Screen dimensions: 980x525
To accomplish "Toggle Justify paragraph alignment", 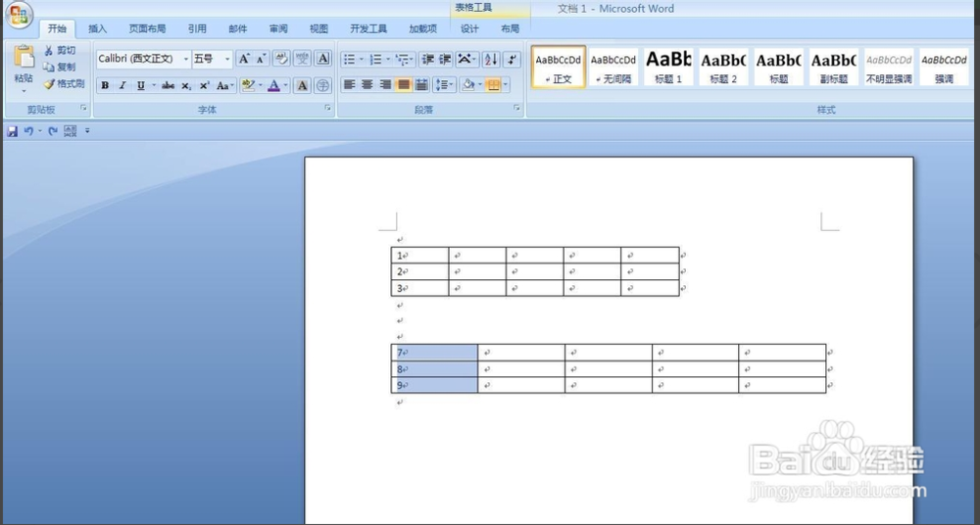I will 404,84.
